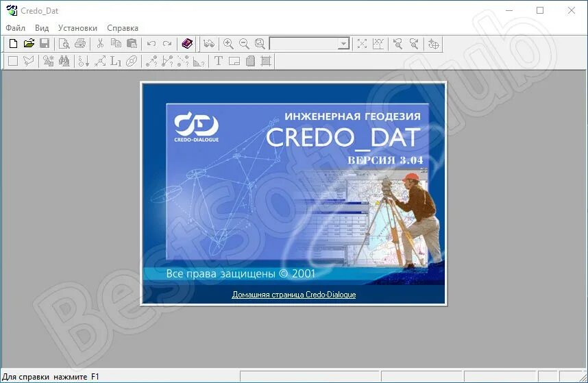Select the Text T tool
The width and height of the screenshot is (588, 383).
pos(218,61)
